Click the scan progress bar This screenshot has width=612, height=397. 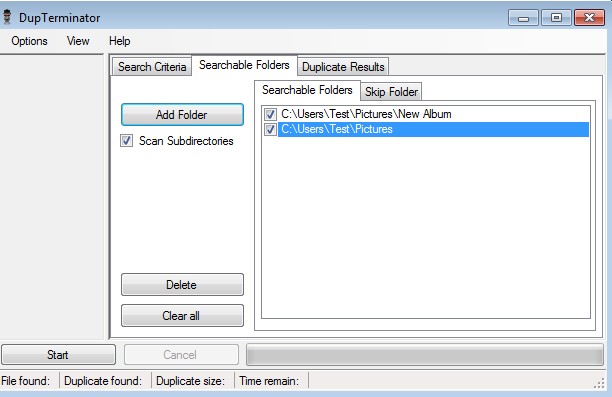[425, 354]
